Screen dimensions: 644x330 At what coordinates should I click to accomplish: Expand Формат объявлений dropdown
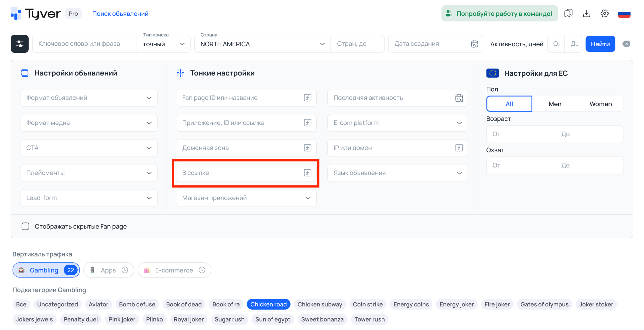tap(89, 98)
